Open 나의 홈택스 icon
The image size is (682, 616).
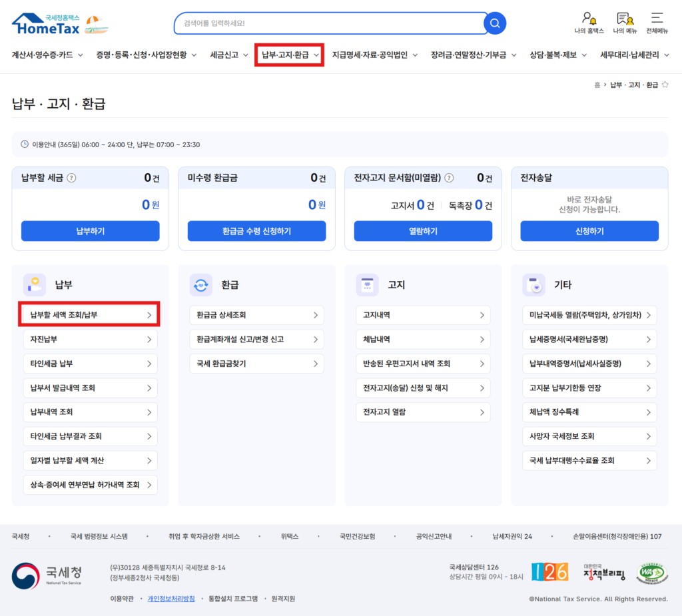589,23
